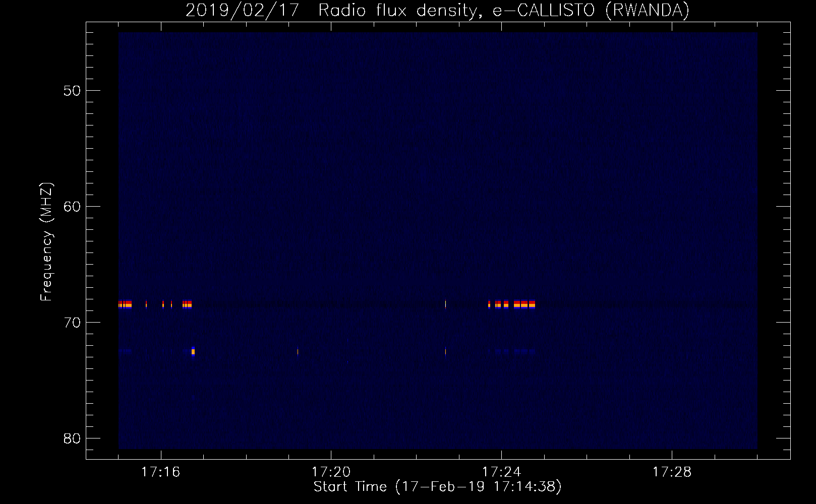Click the bright burst cluster near 17:24 at 68 MHz
This screenshot has height=504, width=816.
[x=512, y=304]
